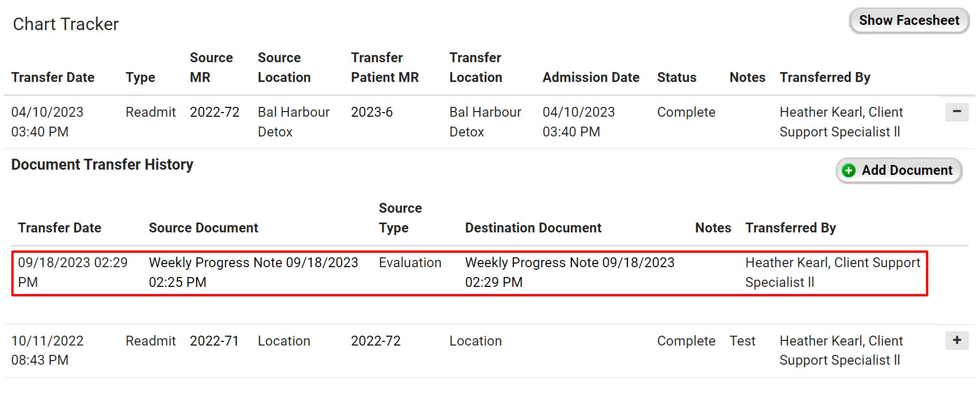The height and width of the screenshot is (400, 980).
Task: Click the Add Document button
Action: [899, 170]
